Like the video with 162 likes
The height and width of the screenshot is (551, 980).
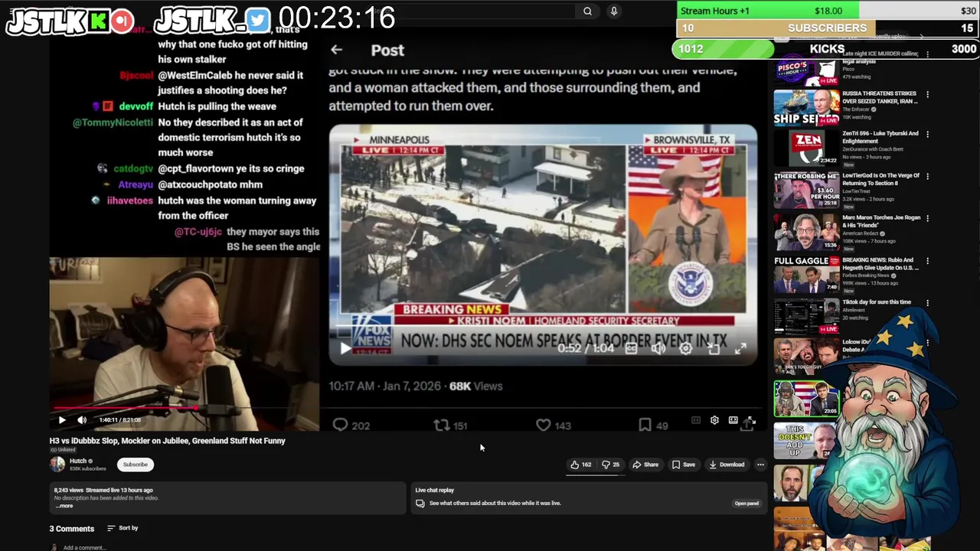click(581, 465)
